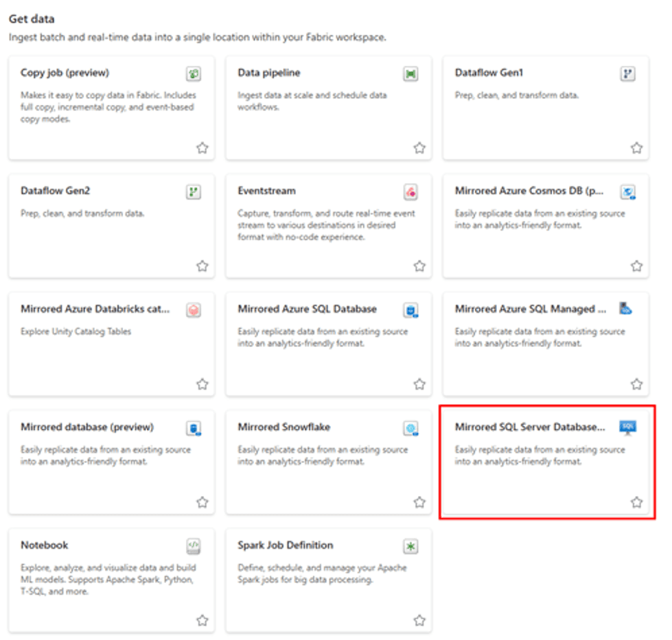Click the Mirrored Snowflake icon
The image size is (672, 640).
410,428
